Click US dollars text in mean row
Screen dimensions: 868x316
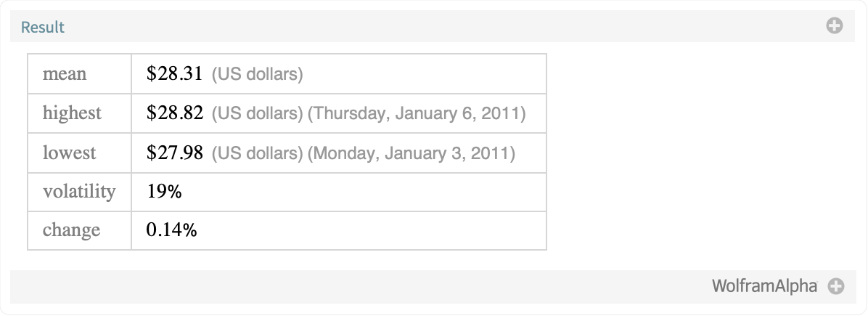(x=258, y=74)
